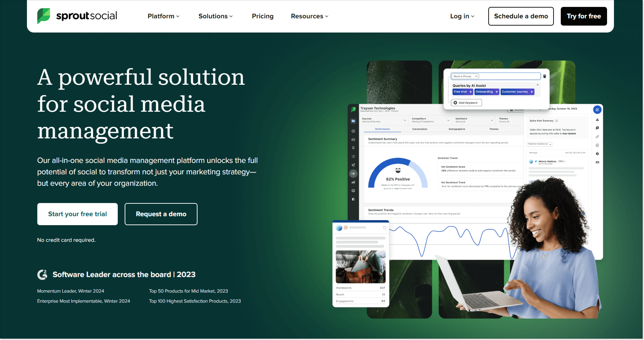The width and height of the screenshot is (644, 340).
Task: Click the Request a demo button
Action: tap(161, 214)
